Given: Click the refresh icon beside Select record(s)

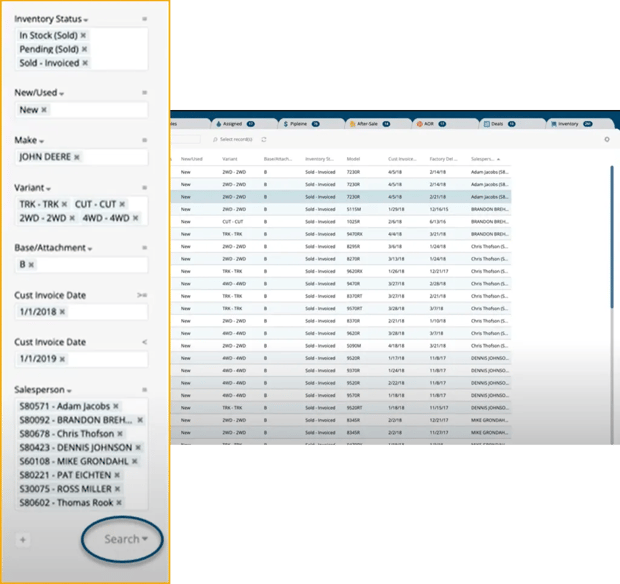Looking at the screenshot, I should coord(263,139).
